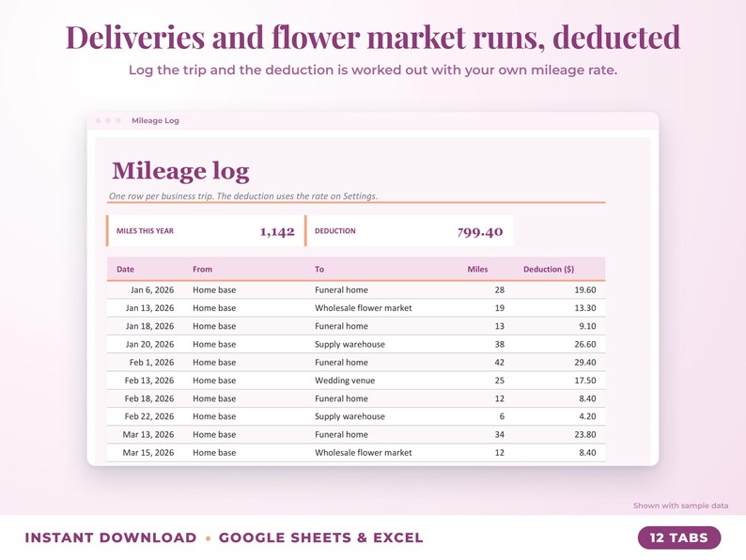Select the Jan 18, 2026 date cell
Viewport: 746px width, 560px height.
[x=149, y=326]
